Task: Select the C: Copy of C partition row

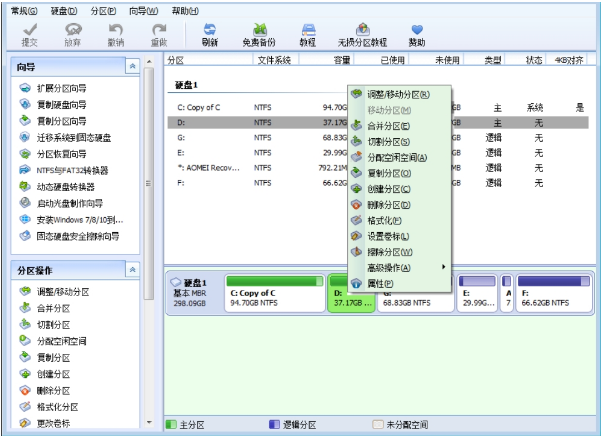Action: (378, 107)
